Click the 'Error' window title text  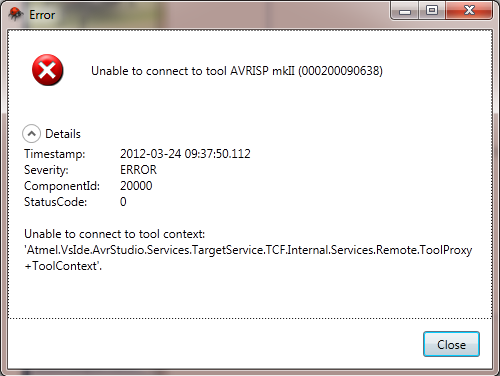tap(42, 15)
